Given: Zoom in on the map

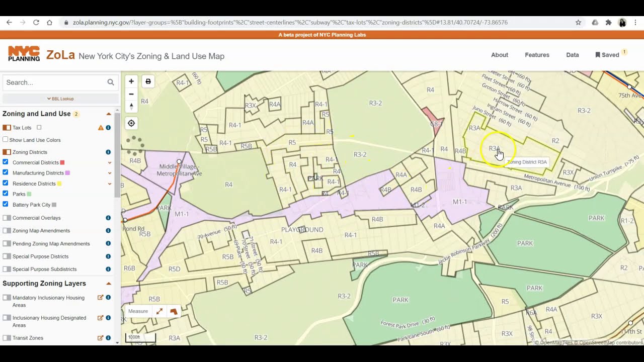Looking at the screenshot, I should 131,81.
